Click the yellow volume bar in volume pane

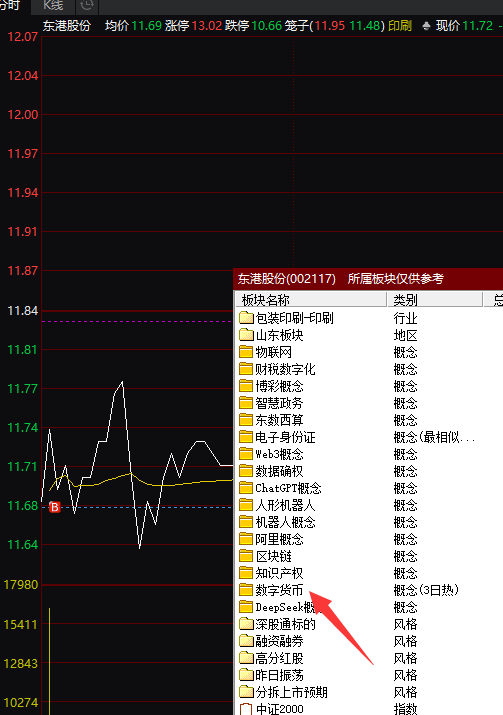[x=49, y=661]
